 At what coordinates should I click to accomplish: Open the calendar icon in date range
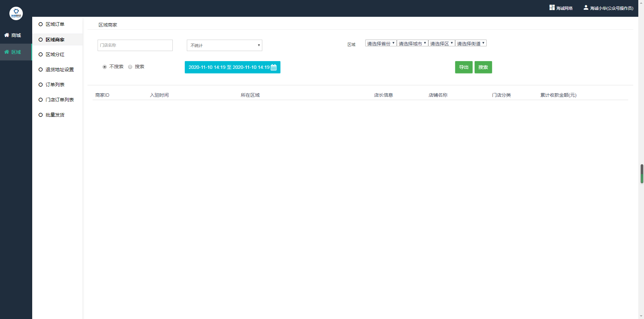click(274, 67)
